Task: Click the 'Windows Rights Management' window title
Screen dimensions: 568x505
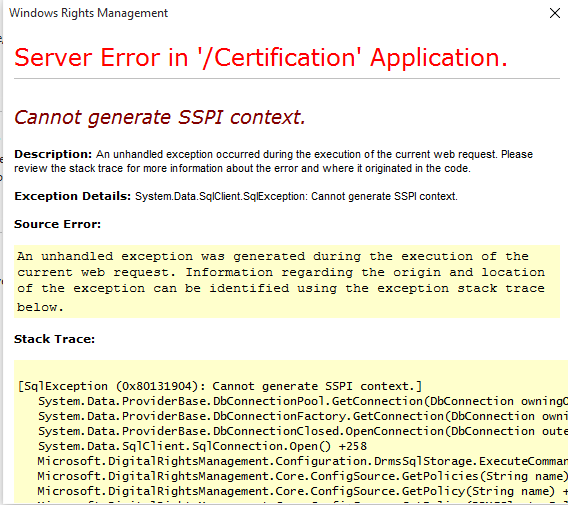Action: tap(88, 13)
